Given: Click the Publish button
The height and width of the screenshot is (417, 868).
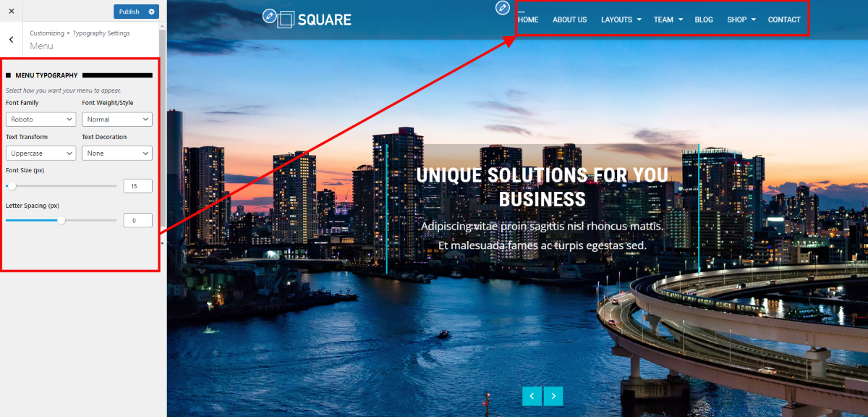Looking at the screenshot, I should pos(129,12).
